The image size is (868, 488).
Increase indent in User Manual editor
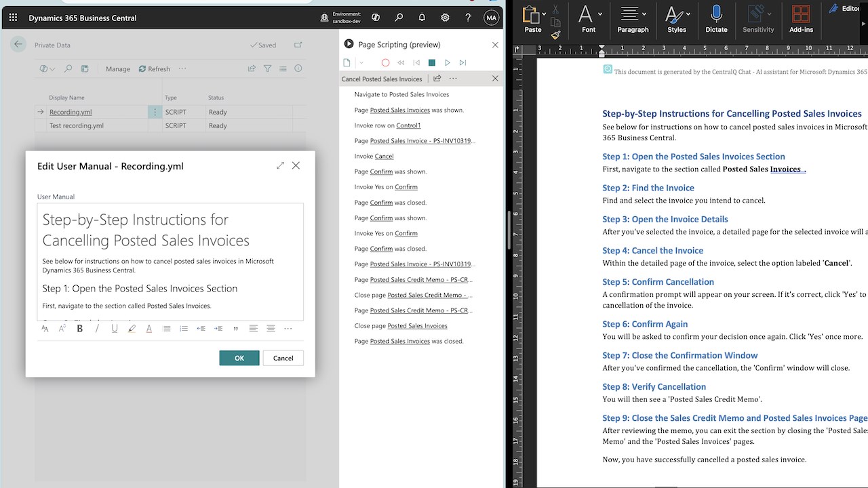(218, 329)
